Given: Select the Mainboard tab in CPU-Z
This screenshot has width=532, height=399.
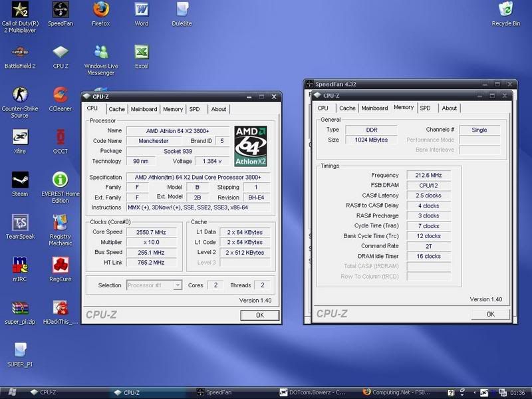Looking at the screenshot, I should [144, 109].
